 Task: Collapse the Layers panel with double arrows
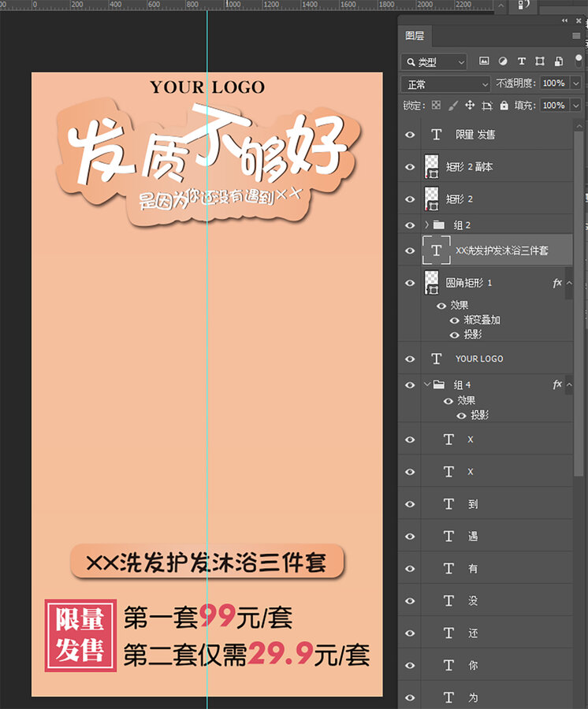(x=564, y=20)
